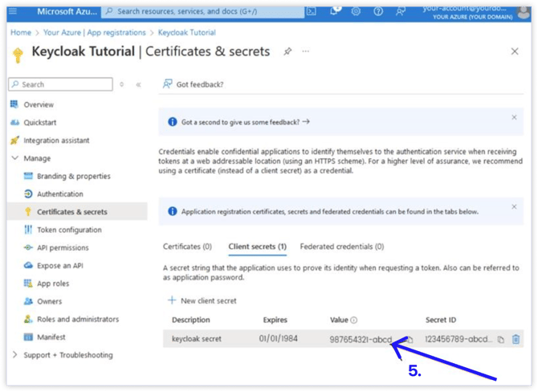The image size is (538, 392).
Task: Open Roles and administrators
Action: tap(78, 319)
